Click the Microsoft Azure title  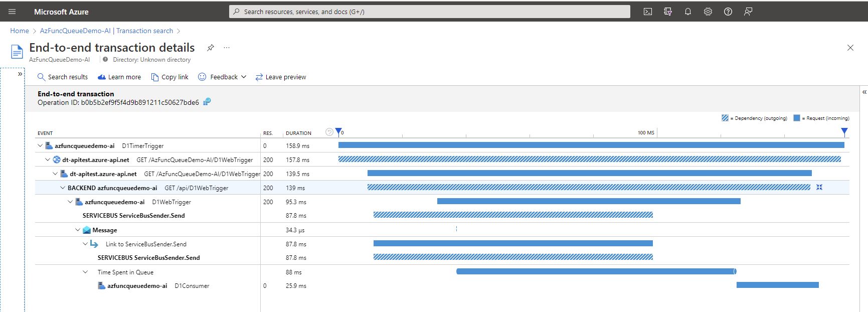(x=61, y=12)
